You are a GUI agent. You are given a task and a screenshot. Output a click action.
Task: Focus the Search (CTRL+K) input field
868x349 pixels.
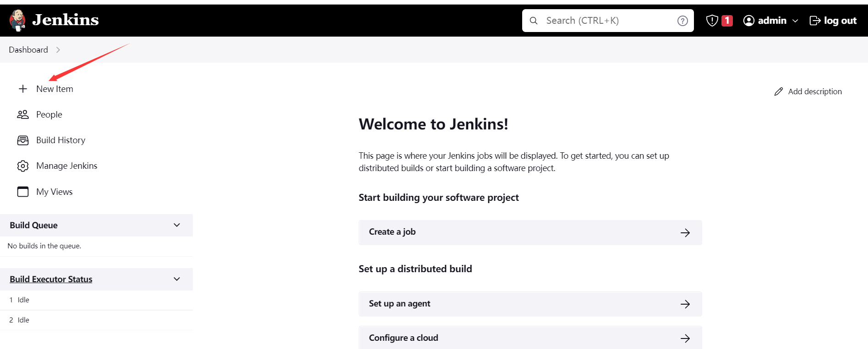coord(608,21)
